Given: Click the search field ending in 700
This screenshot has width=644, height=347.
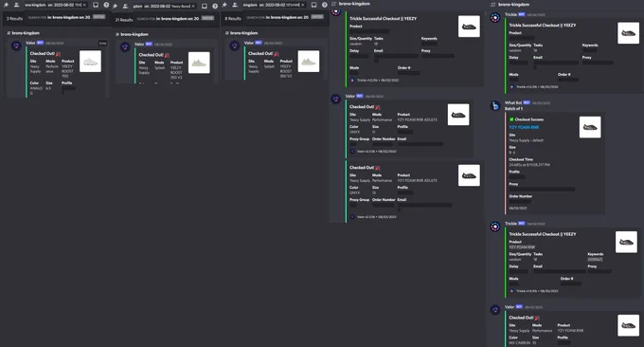Looking at the screenshot, I should point(56,5).
